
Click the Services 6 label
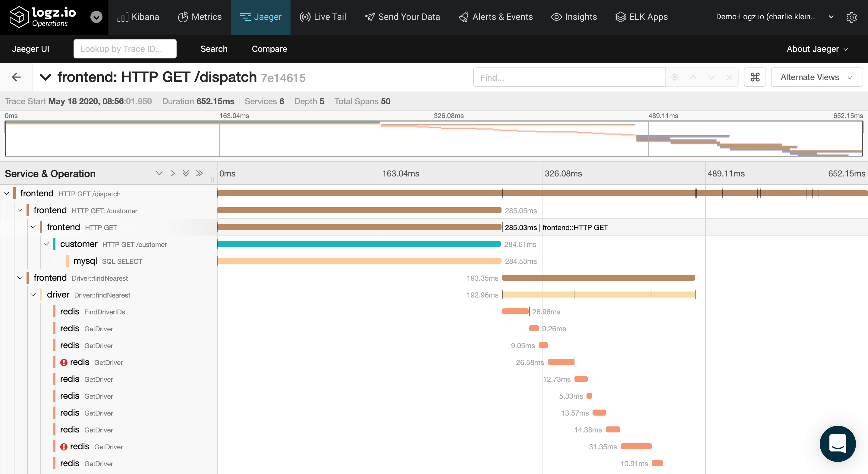coord(264,101)
